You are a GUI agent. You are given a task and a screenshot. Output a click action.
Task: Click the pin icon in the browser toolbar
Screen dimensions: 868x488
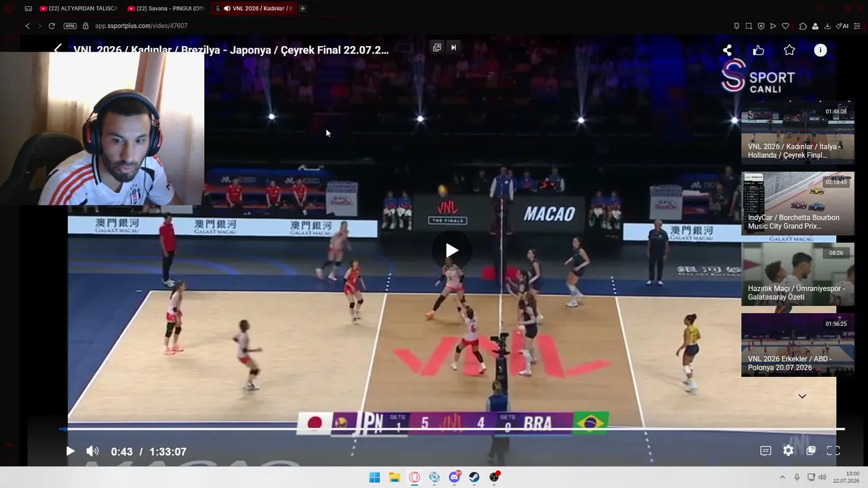(736, 26)
